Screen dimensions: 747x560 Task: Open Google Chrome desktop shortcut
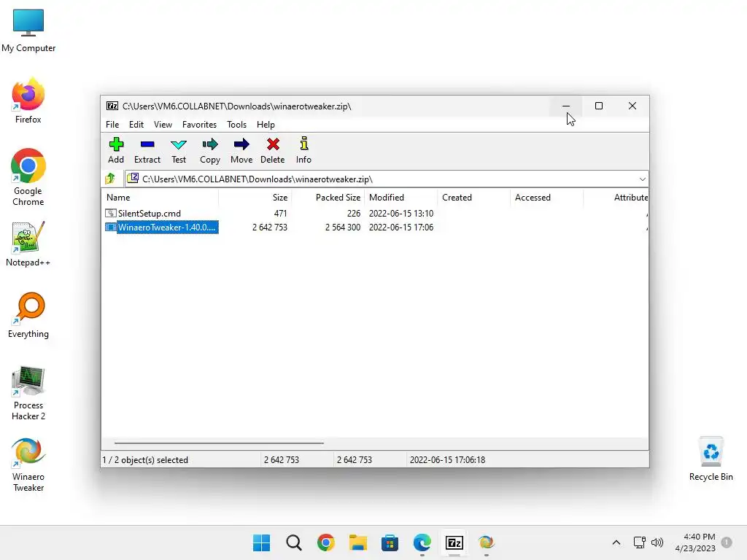click(x=28, y=177)
